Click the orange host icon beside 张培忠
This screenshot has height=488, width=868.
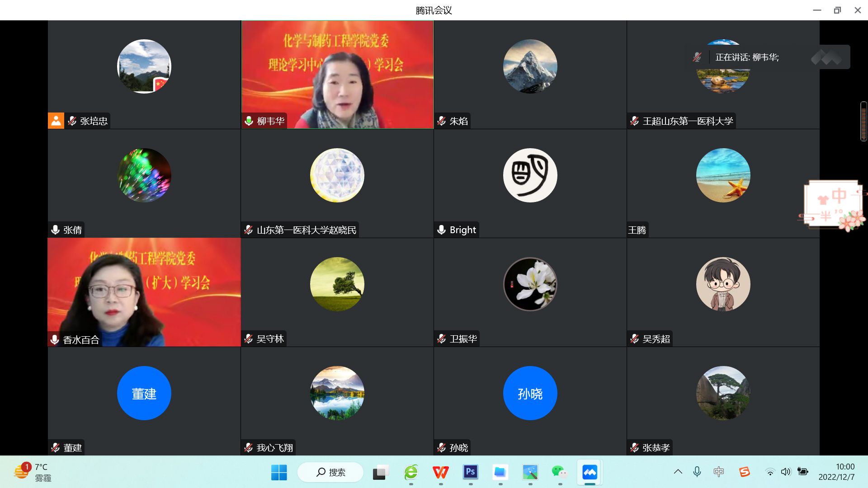(56, 121)
